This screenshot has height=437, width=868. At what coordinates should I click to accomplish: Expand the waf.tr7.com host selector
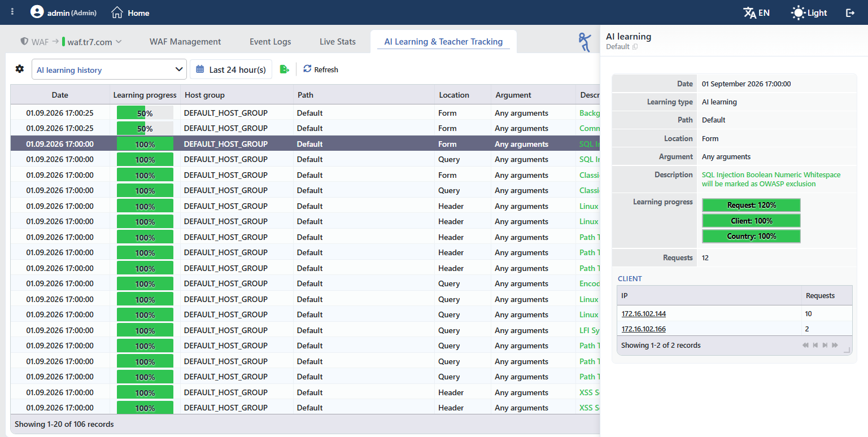coord(93,42)
